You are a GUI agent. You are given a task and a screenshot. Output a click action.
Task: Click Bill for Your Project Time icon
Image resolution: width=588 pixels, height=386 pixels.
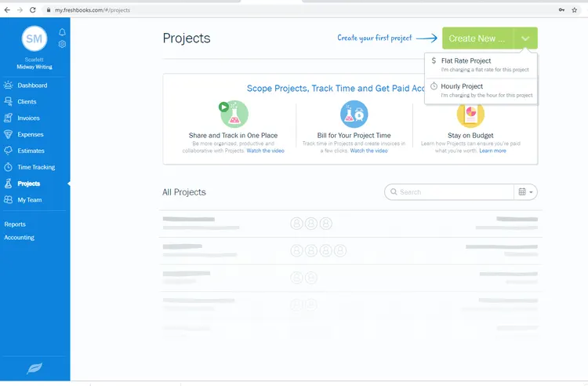(x=354, y=114)
